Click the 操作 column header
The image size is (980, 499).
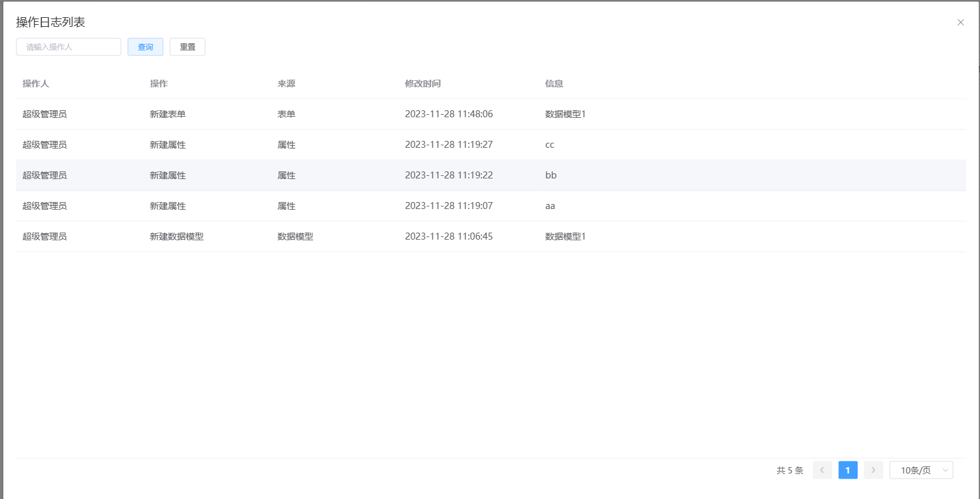click(159, 83)
